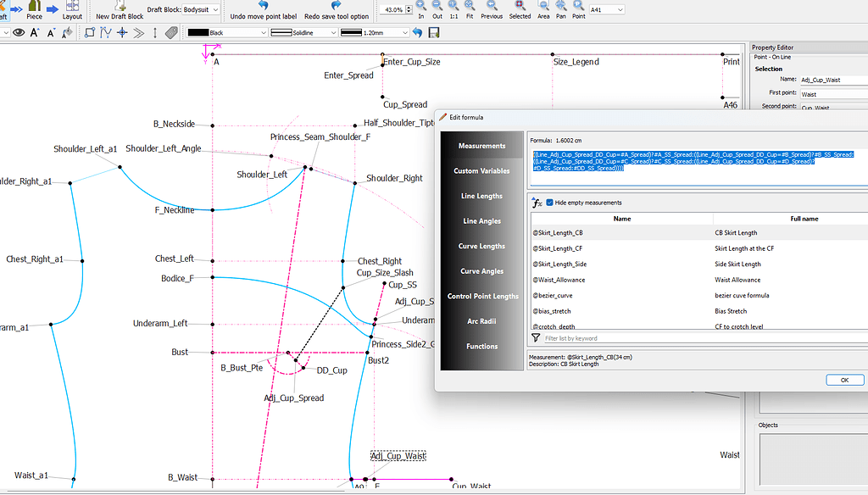This screenshot has width=868, height=495.
Task: Open the Black line color swatch
Action: point(225,32)
